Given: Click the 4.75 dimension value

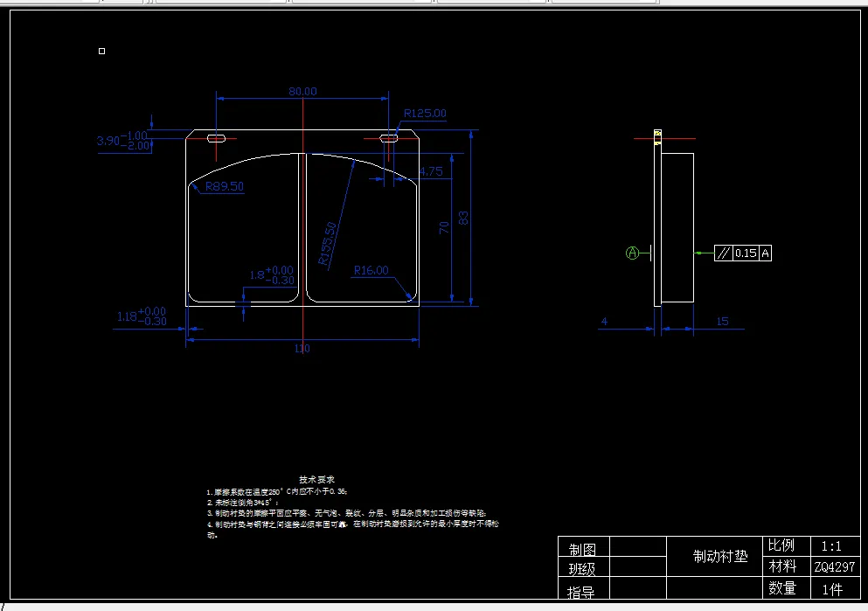Looking at the screenshot, I should pos(431,171).
